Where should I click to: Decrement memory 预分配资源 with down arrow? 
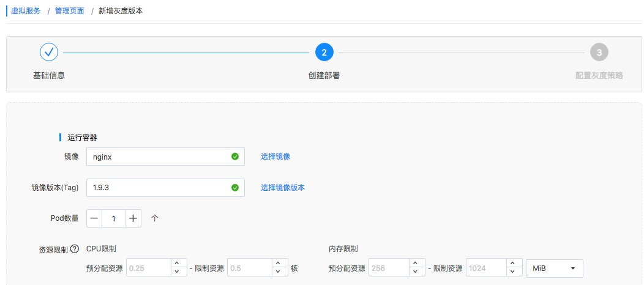pyautogui.click(x=416, y=273)
